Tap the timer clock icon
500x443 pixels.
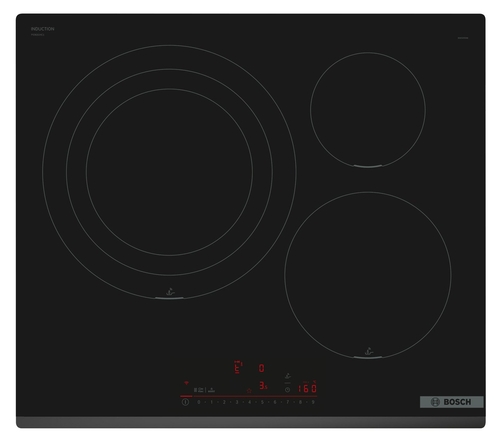tap(287, 390)
